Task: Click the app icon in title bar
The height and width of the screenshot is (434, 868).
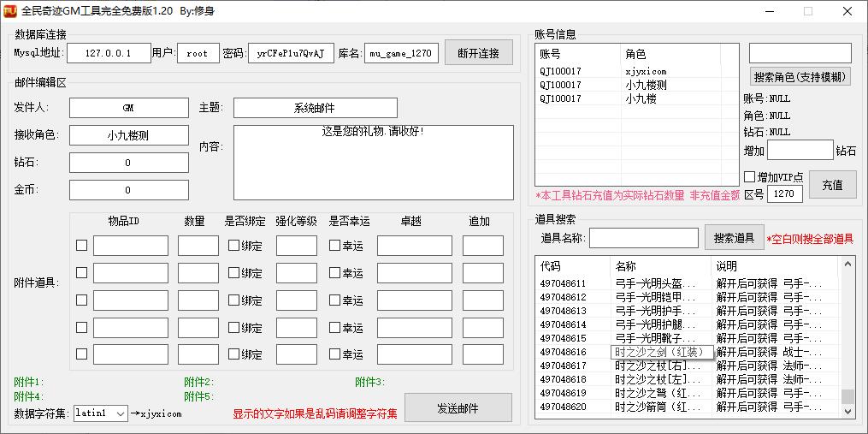Action: [x=11, y=11]
